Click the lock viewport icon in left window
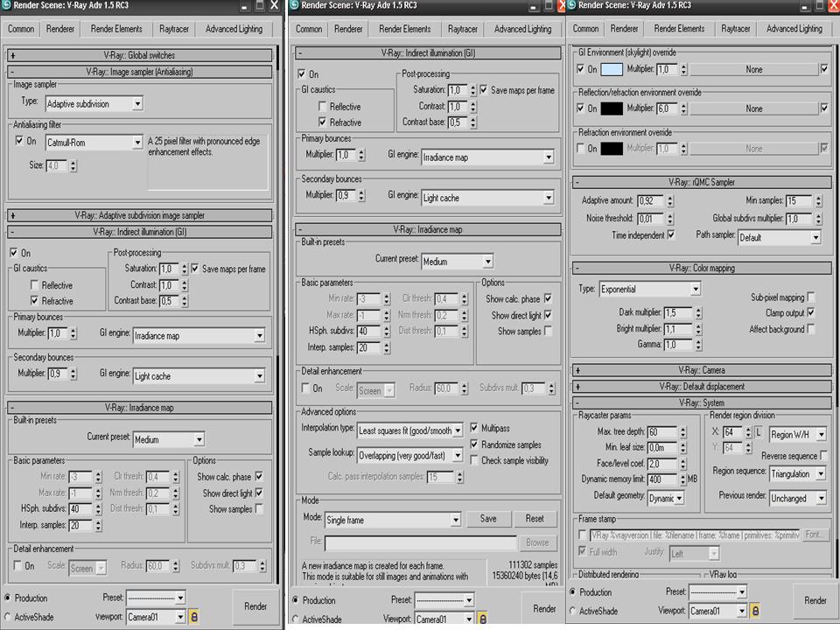This screenshot has height=630, width=840. [x=194, y=617]
